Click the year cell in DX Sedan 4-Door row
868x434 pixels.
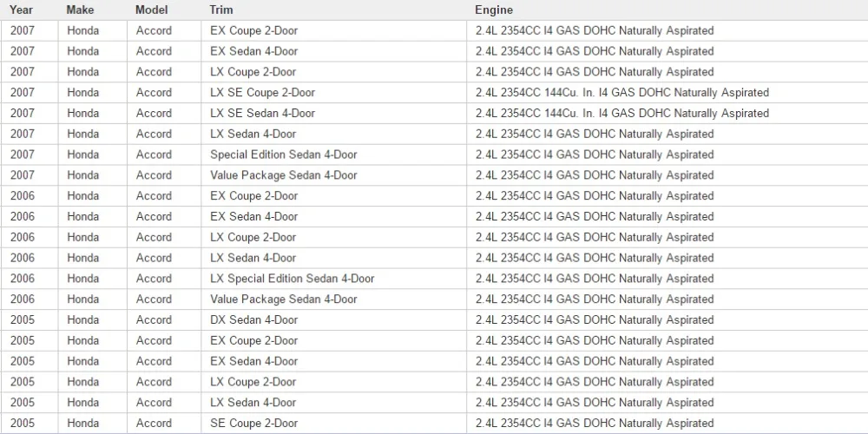(30, 320)
